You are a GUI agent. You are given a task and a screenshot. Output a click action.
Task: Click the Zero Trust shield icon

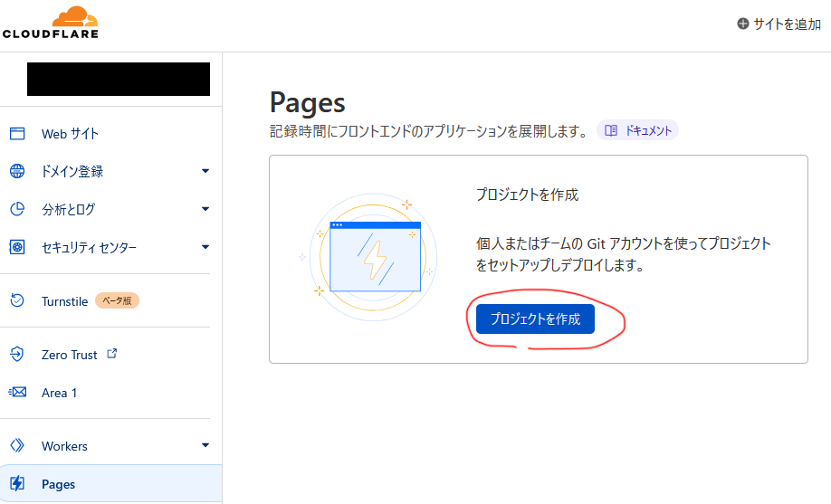click(x=17, y=354)
